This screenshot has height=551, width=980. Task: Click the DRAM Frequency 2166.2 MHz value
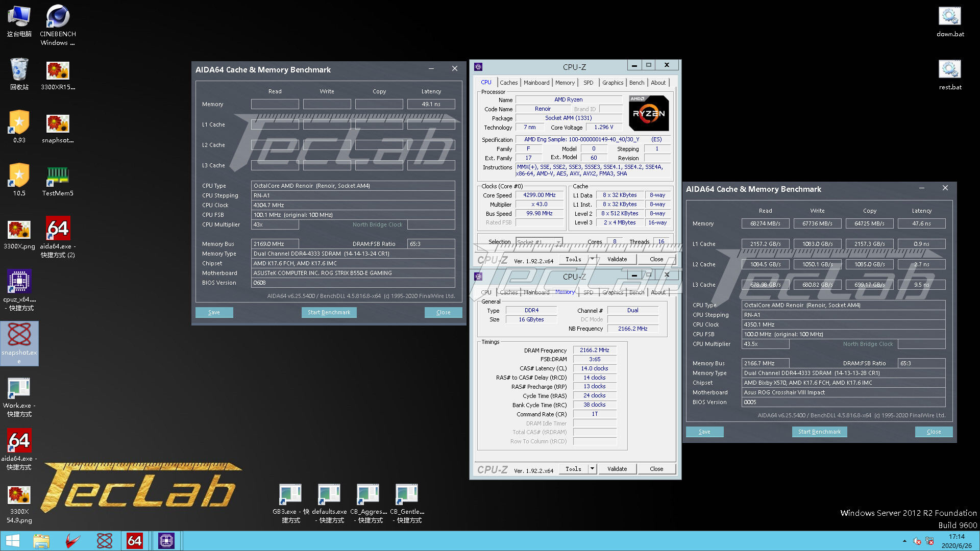click(x=595, y=350)
